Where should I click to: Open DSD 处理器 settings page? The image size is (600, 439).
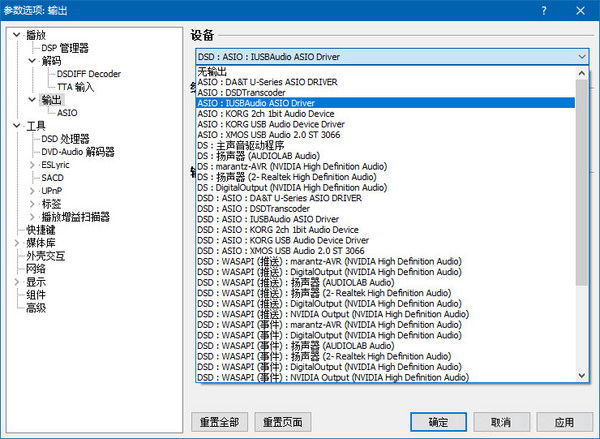(65, 139)
